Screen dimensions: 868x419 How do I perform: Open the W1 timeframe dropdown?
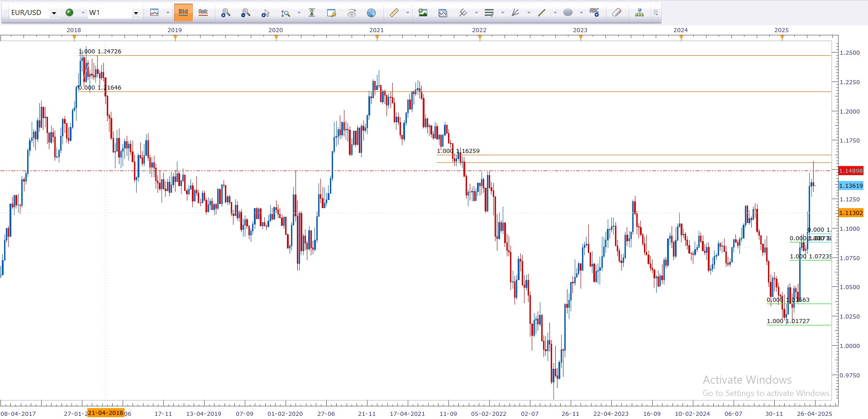[135, 13]
